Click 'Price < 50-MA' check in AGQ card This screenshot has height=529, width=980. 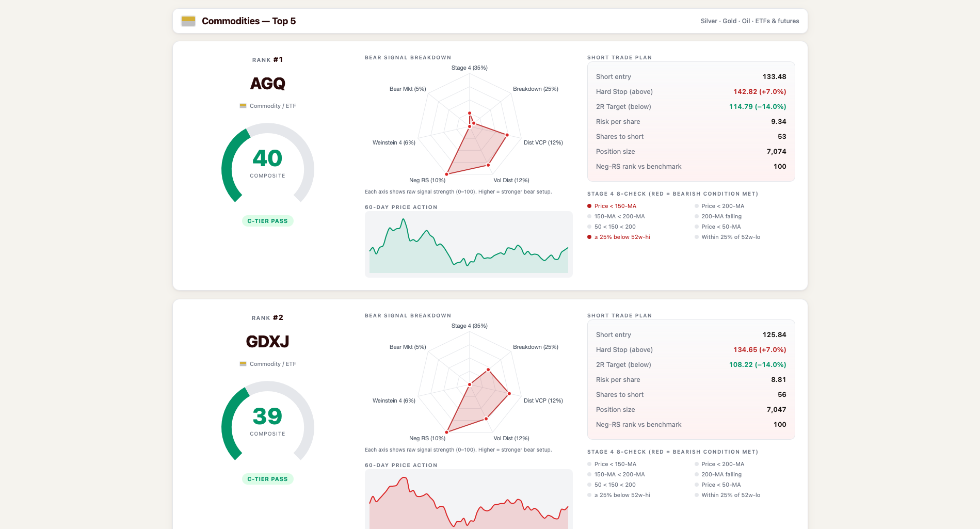(718, 227)
